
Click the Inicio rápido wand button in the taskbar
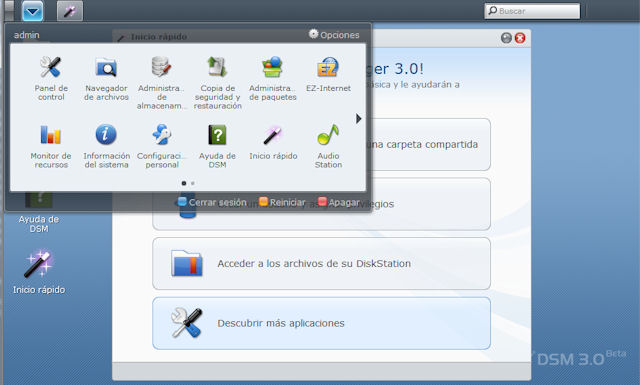(70, 11)
